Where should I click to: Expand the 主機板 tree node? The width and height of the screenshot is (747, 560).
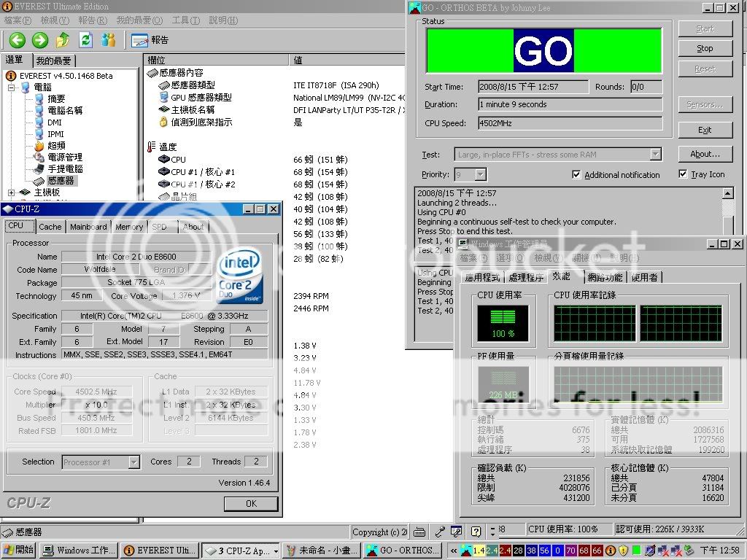(x=12, y=192)
